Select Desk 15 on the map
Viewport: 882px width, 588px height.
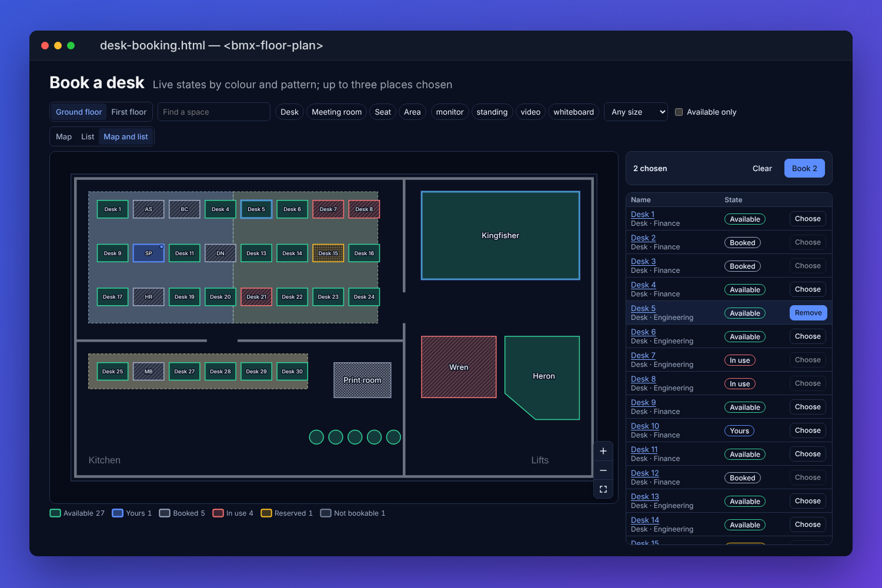tap(328, 253)
